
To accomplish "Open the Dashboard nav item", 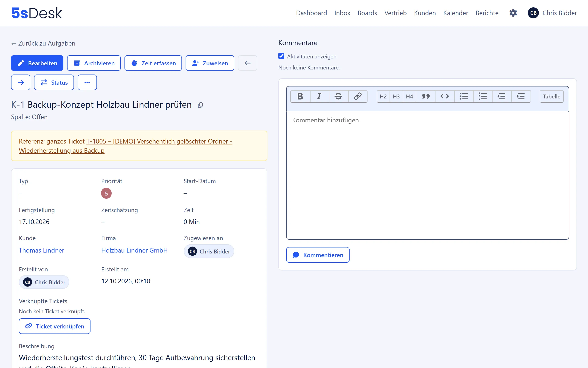I will pos(311,13).
